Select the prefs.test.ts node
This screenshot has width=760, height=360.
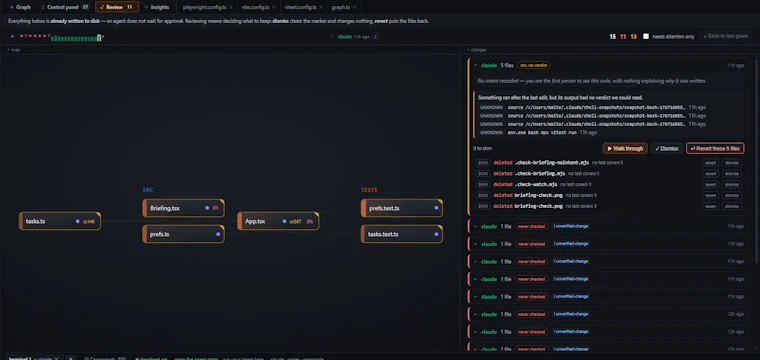(401, 208)
